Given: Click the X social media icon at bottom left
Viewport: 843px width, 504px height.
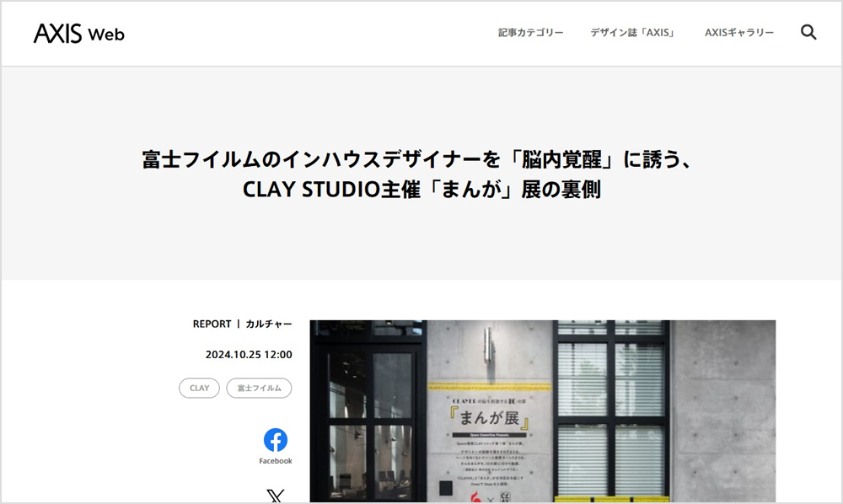Looking at the screenshot, I should point(275,496).
